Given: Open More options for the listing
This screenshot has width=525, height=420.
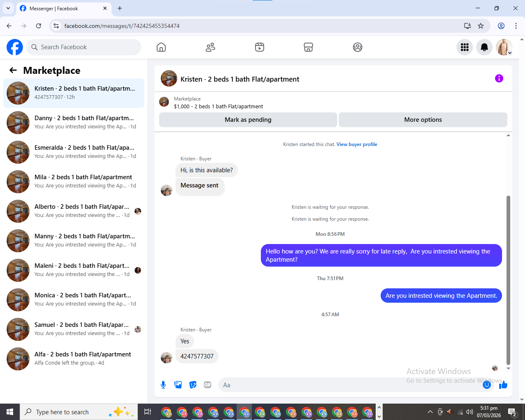Looking at the screenshot, I should (423, 120).
